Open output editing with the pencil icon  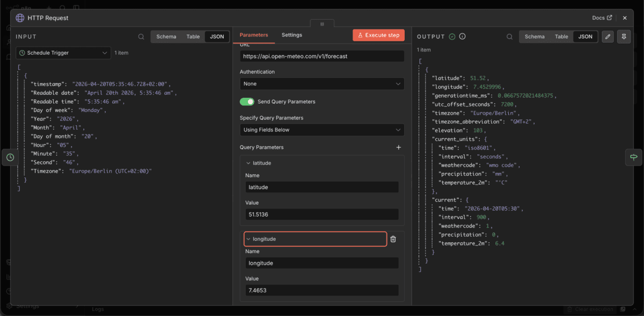pyautogui.click(x=609, y=36)
